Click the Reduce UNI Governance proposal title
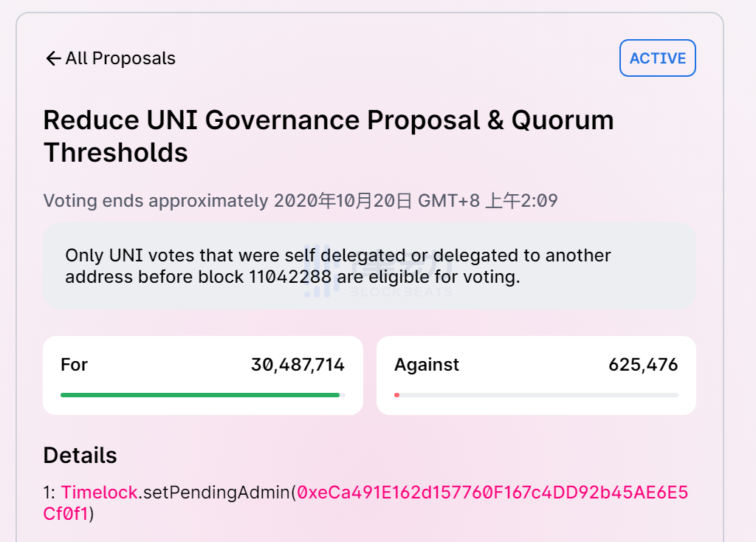Viewport: 756px width, 542px height. [x=329, y=120]
